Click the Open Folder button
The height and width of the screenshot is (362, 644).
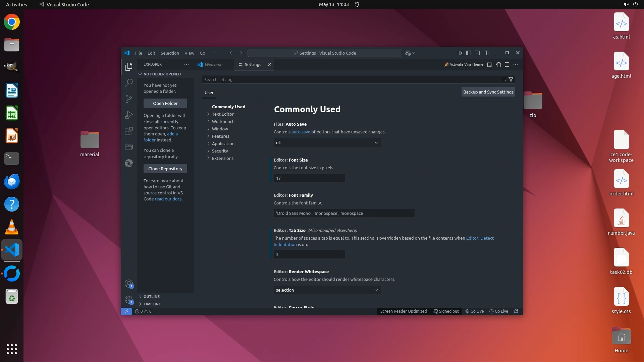coord(165,104)
